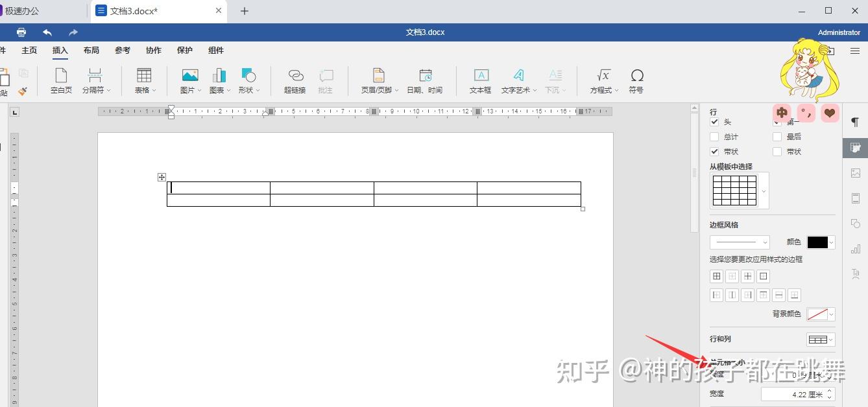Image resolution: width=868 pixels, height=407 pixels.
Task: Insert a blank page (空白页)
Action: pyautogui.click(x=61, y=82)
